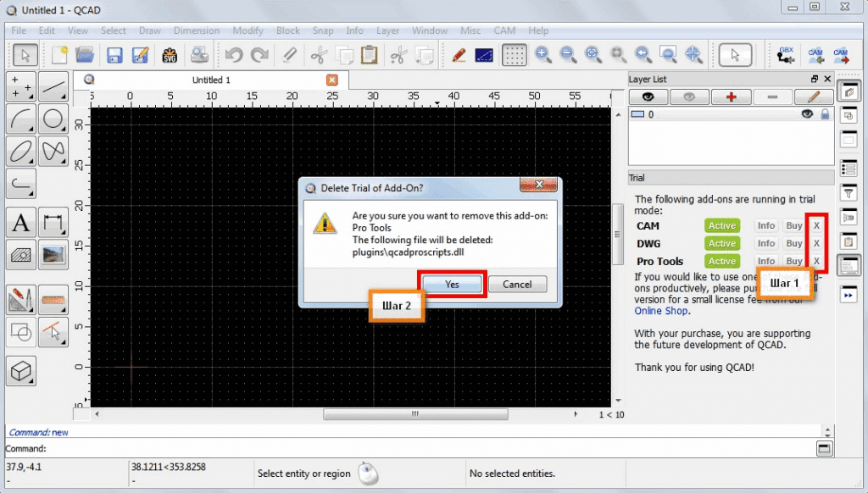Follow the Online Shop link

pyautogui.click(x=661, y=311)
